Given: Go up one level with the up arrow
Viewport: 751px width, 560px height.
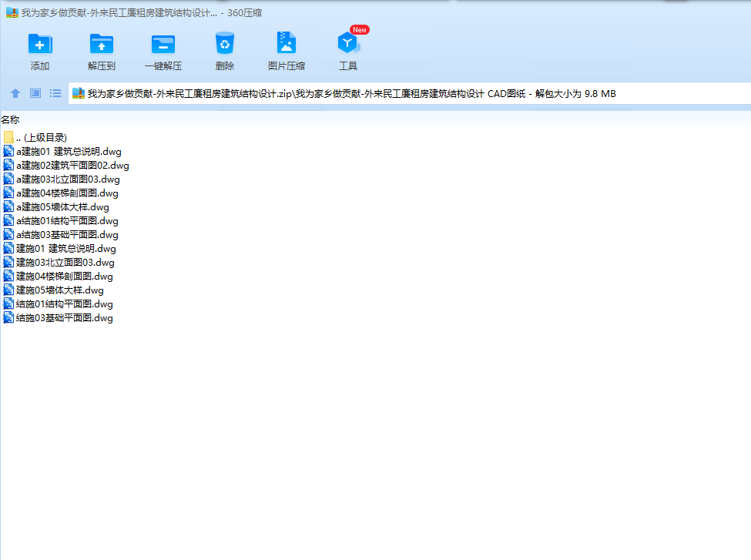Looking at the screenshot, I should click(x=15, y=93).
